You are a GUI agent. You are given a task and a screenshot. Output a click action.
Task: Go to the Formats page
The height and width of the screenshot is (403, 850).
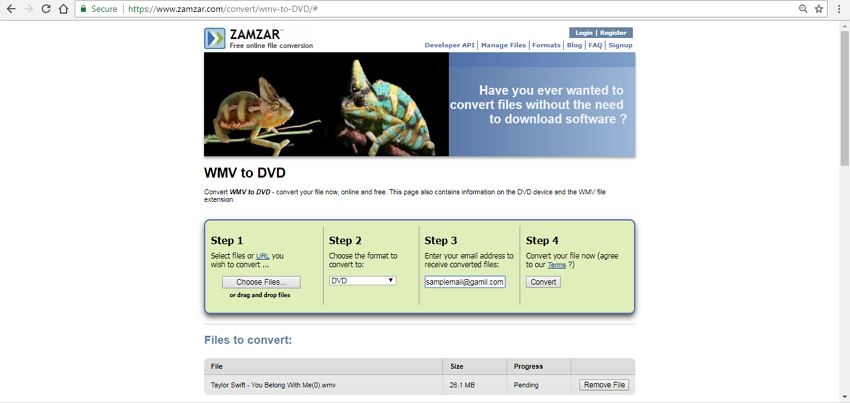pyautogui.click(x=546, y=45)
